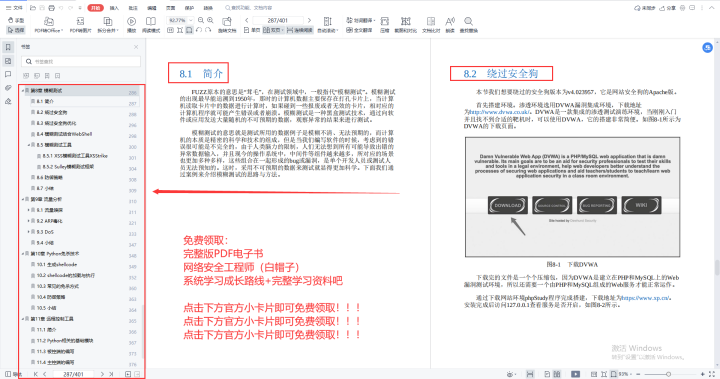
Task: Click the www.dvwa.co.uk hyperlink in the document
Action: point(500,112)
